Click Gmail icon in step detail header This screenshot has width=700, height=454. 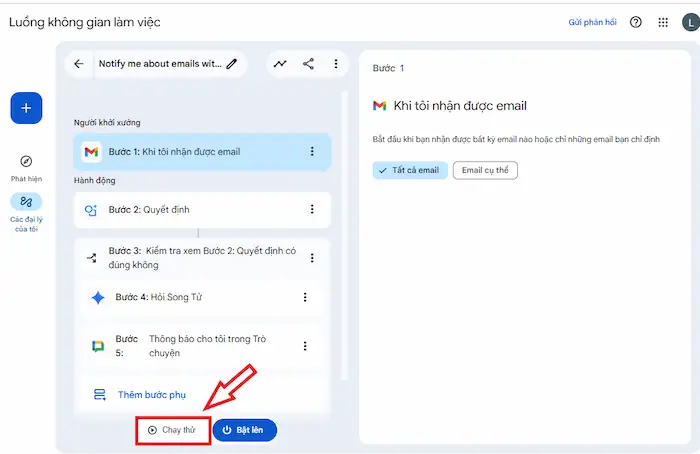point(379,106)
